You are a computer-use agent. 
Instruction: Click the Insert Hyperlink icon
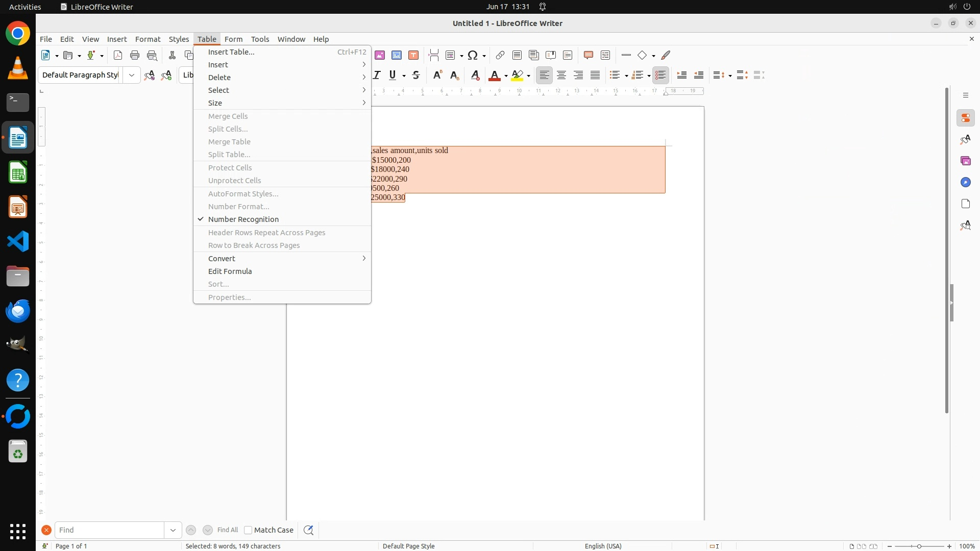500,55
